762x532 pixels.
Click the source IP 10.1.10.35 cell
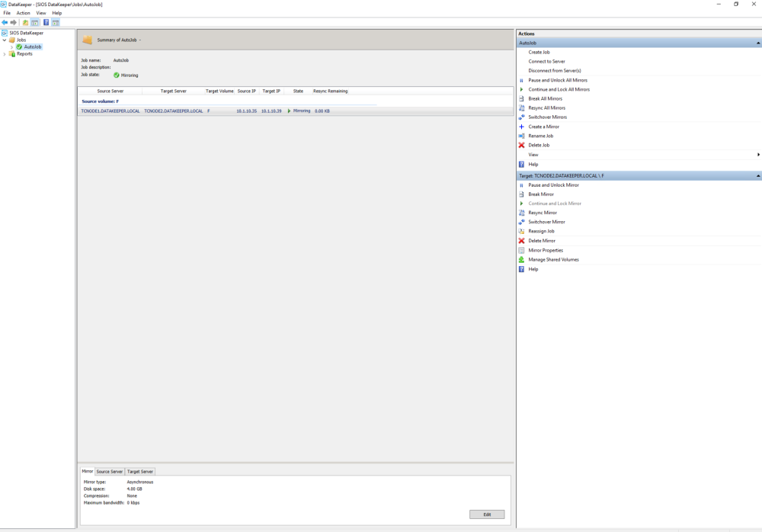(x=246, y=111)
